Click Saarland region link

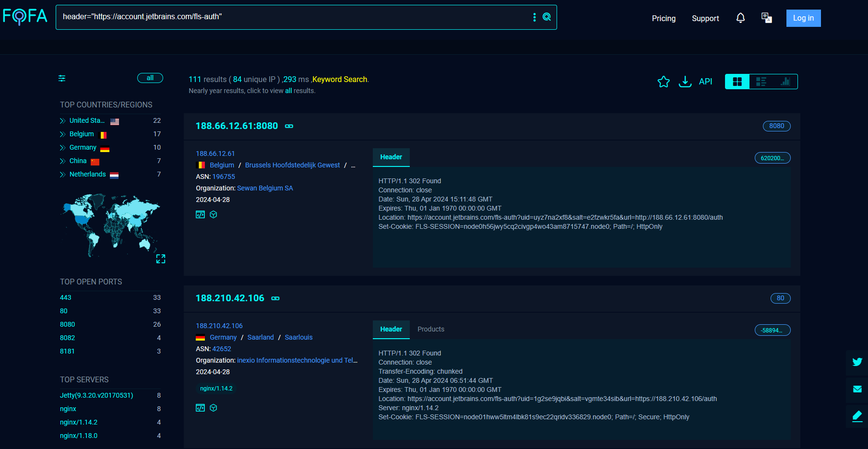coord(261,337)
